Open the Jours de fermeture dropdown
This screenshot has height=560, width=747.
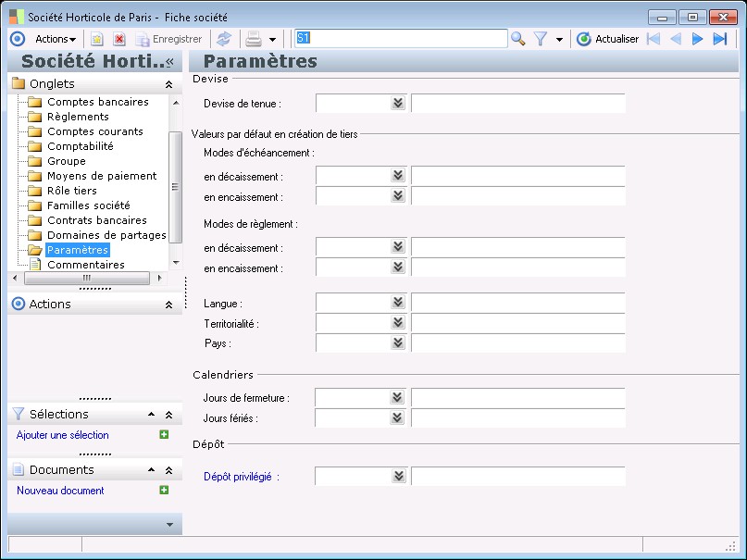(x=397, y=397)
